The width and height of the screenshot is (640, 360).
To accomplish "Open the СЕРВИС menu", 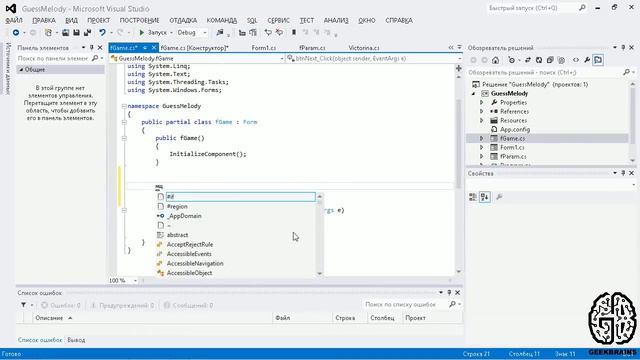I will tap(278, 20).
